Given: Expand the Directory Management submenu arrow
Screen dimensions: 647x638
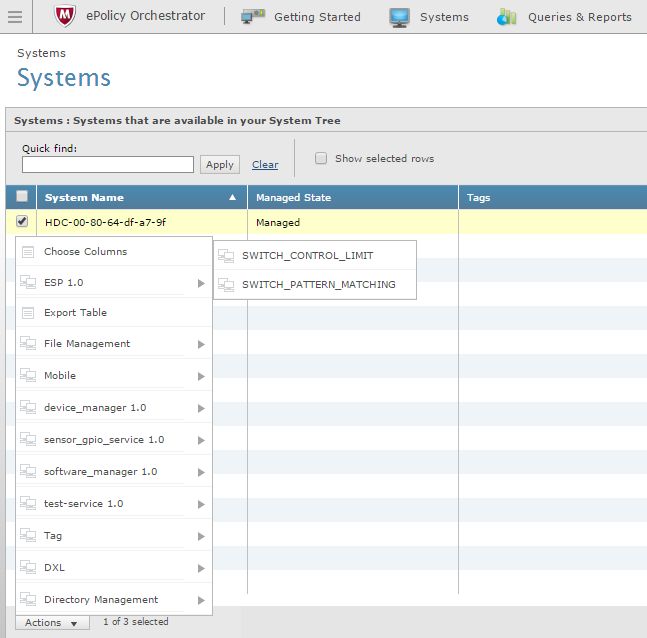Looking at the screenshot, I should click(201, 600).
